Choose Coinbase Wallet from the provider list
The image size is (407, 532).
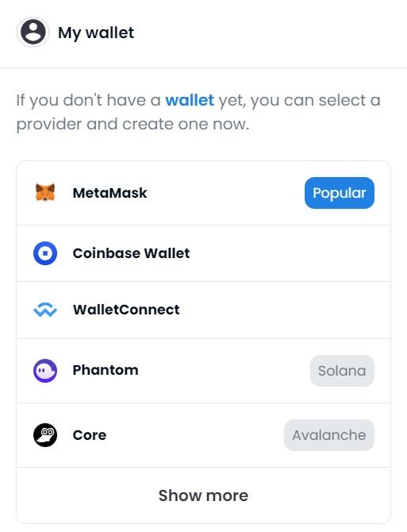coord(203,253)
